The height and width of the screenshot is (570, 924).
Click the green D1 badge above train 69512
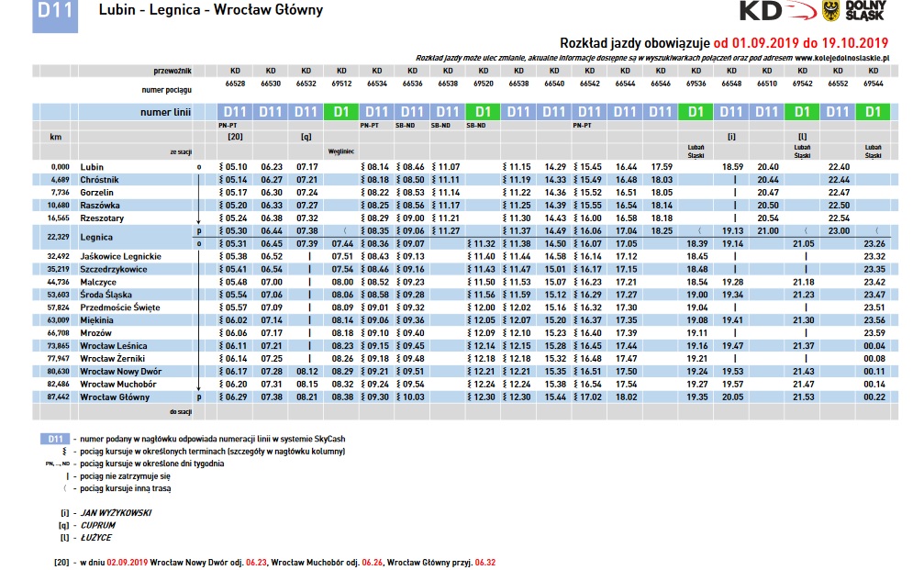click(340, 112)
